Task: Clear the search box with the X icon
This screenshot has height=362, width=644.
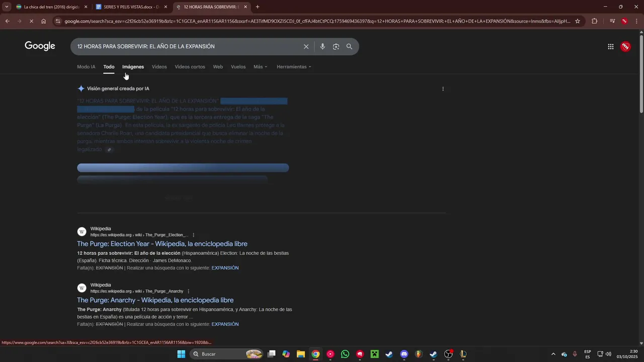Action: coord(306,46)
